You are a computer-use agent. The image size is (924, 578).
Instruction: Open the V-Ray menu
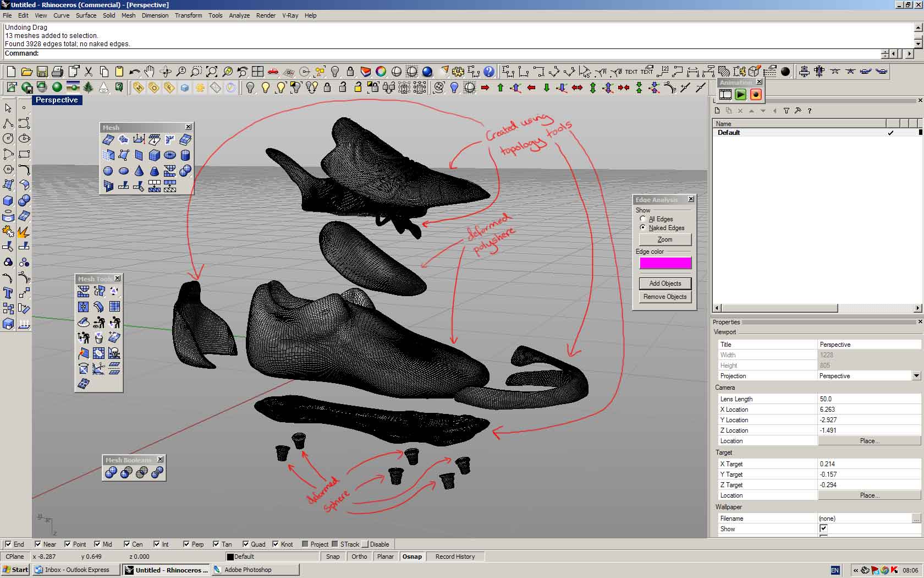[290, 15]
